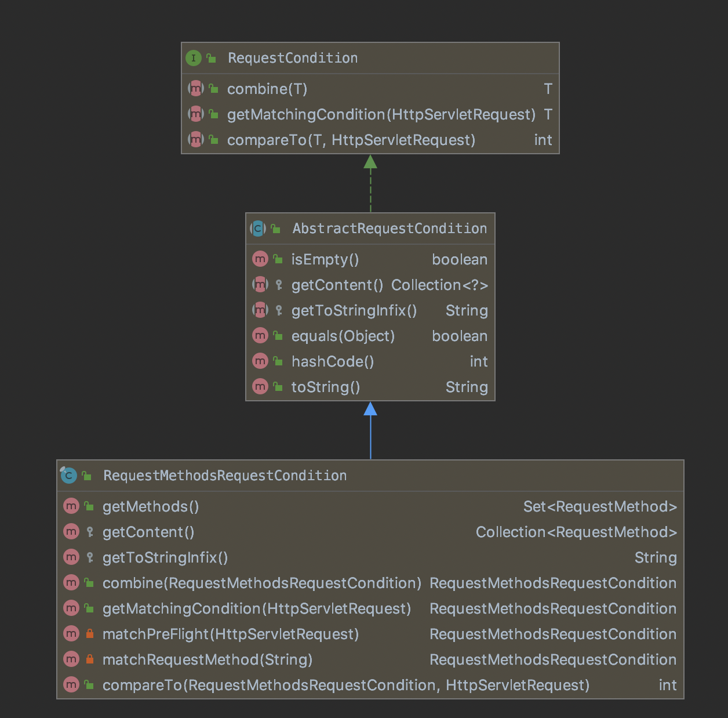The width and height of the screenshot is (728, 718).
Task: Select the compareTo(T, HttpServletRequest) method row
Action: (x=351, y=140)
